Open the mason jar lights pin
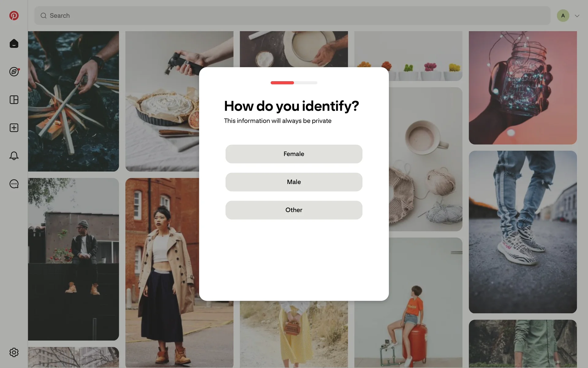The image size is (588, 368). [x=523, y=88]
